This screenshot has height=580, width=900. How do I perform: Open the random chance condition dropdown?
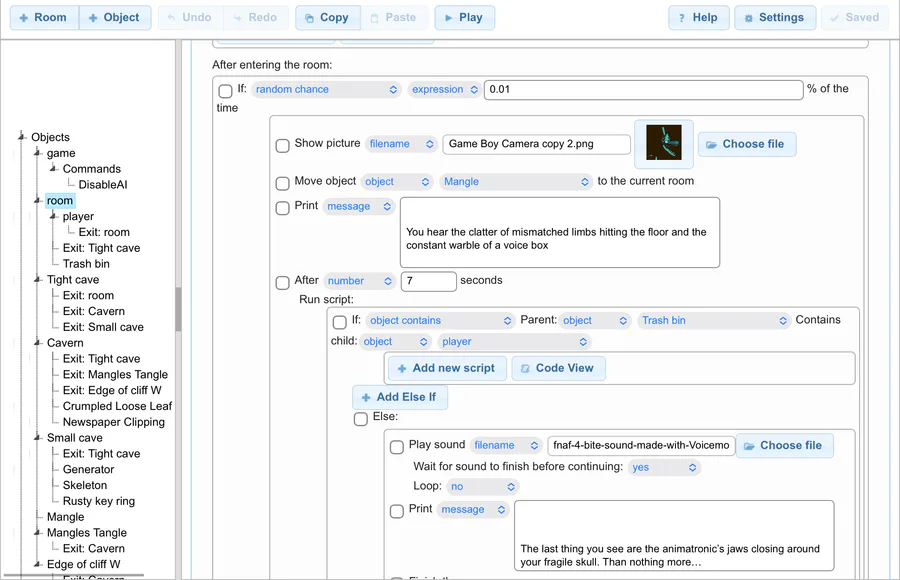coord(327,90)
